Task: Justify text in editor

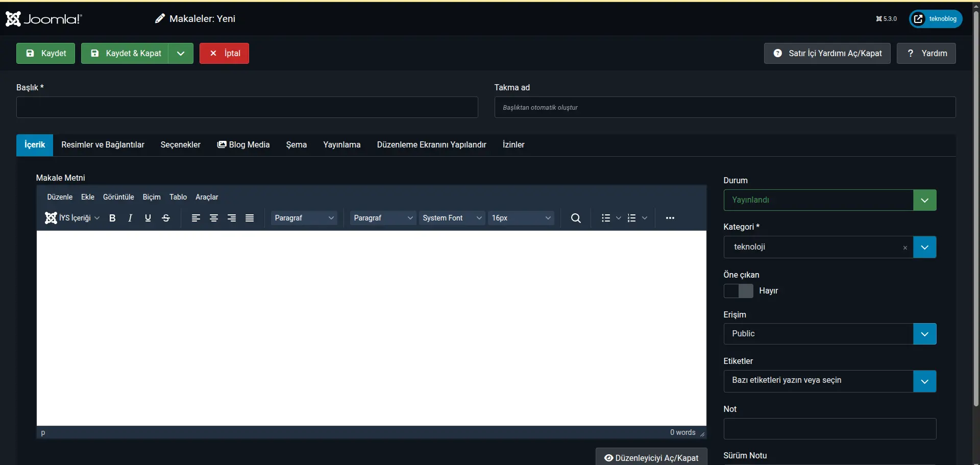Action: (x=250, y=218)
